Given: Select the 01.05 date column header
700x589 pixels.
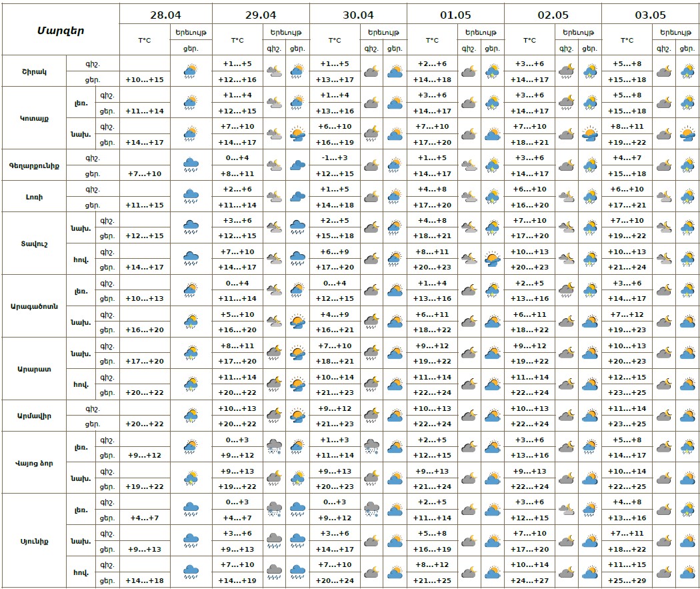Looking at the screenshot, I should click(x=455, y=13).
